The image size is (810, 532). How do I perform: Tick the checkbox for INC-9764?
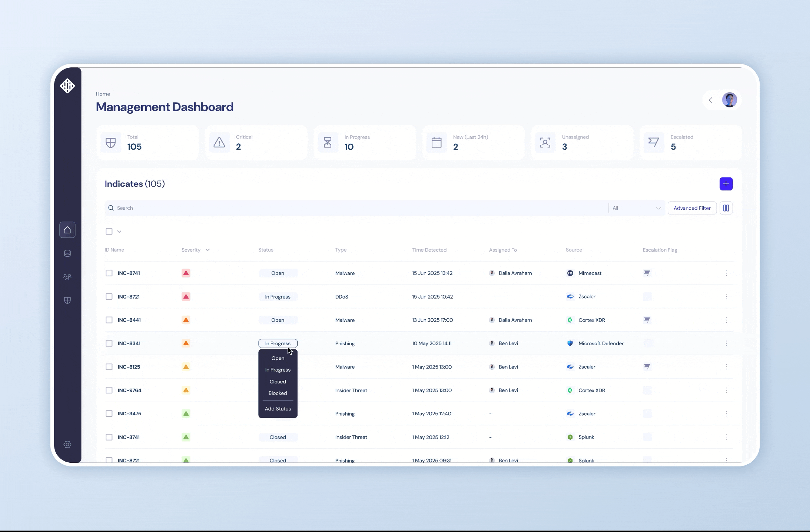point(109,390)
